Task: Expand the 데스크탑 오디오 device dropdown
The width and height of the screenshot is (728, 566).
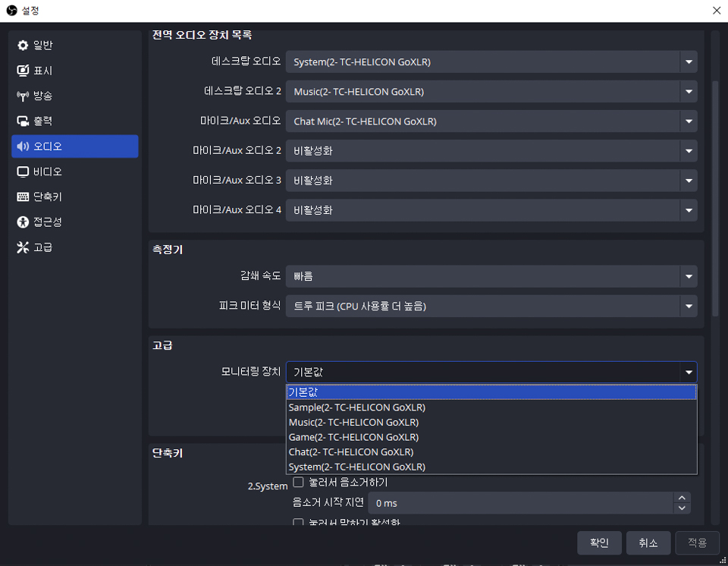Action: [x=689, y=62]
